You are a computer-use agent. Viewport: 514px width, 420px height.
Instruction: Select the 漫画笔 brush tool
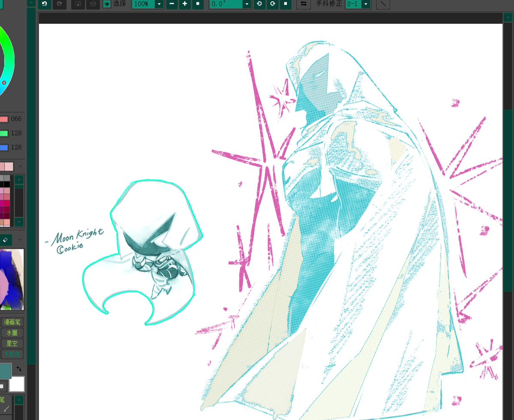pos(12,322)
